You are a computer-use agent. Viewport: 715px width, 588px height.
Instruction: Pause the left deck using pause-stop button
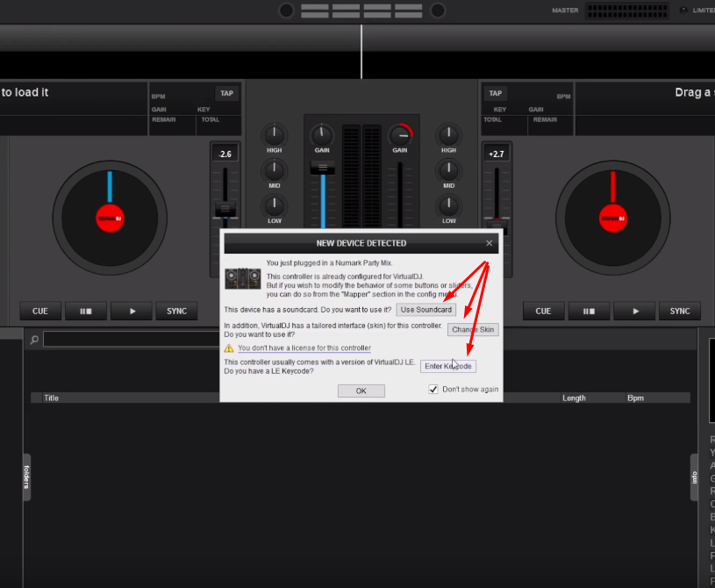coord(86,311)
